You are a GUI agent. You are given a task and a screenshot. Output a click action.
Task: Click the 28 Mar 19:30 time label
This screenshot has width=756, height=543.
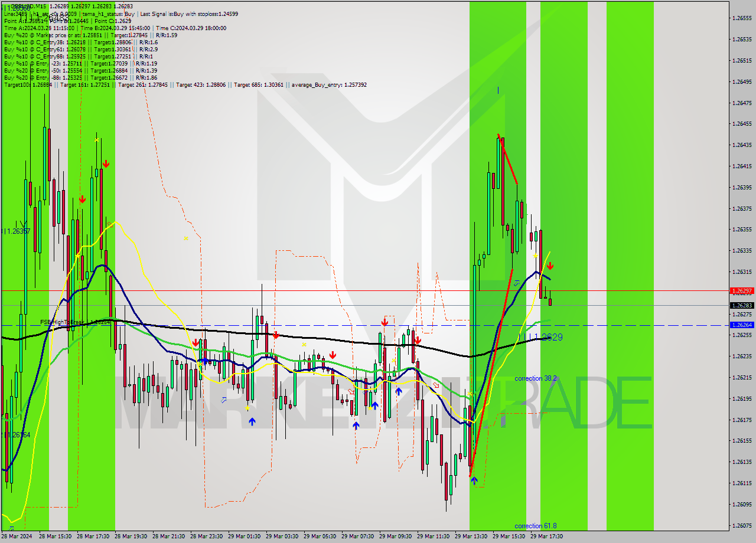click(131, 537)
